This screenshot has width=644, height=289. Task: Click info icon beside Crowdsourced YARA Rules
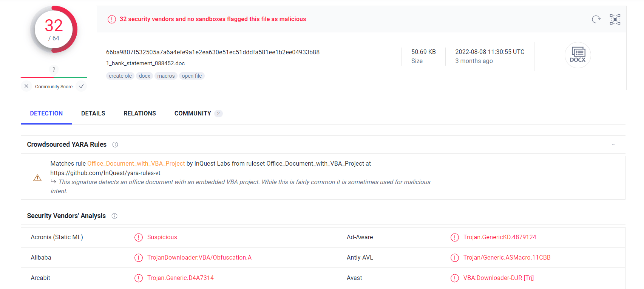115,144
